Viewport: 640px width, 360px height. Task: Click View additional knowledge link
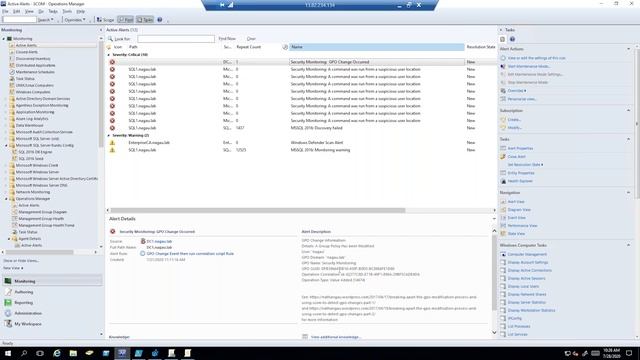click(x=336, y=337)
